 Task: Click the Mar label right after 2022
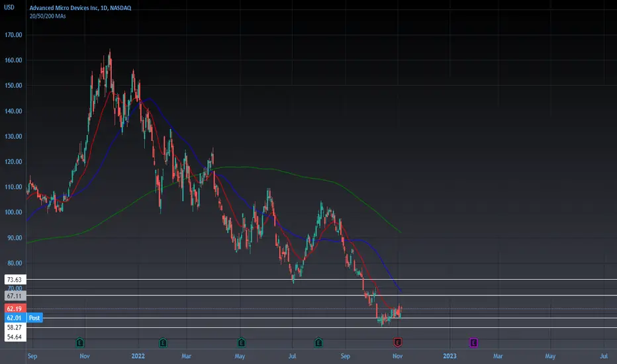click(186, 356)
